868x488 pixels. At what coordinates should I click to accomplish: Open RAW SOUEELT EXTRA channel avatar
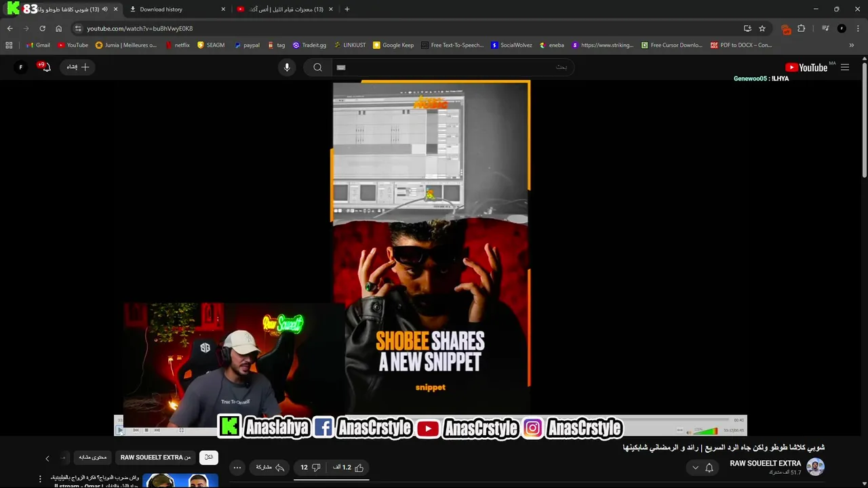click(815, 467)
